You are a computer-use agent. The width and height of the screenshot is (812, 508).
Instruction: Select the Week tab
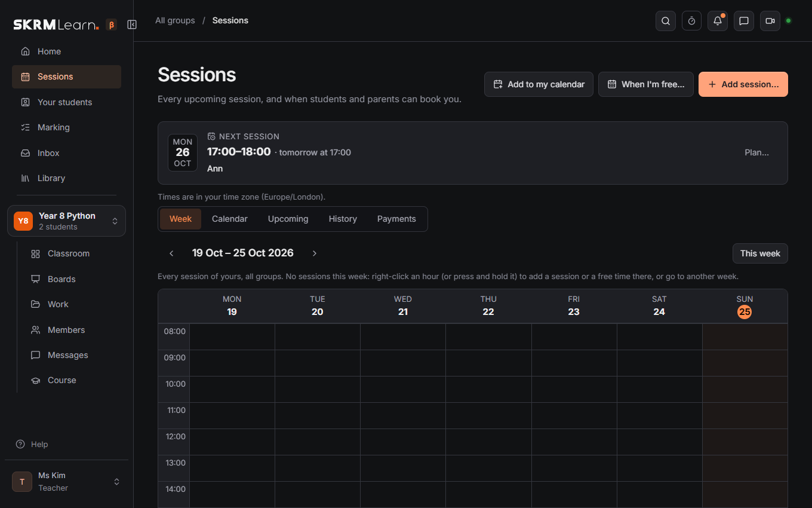(x=180, y=219)
